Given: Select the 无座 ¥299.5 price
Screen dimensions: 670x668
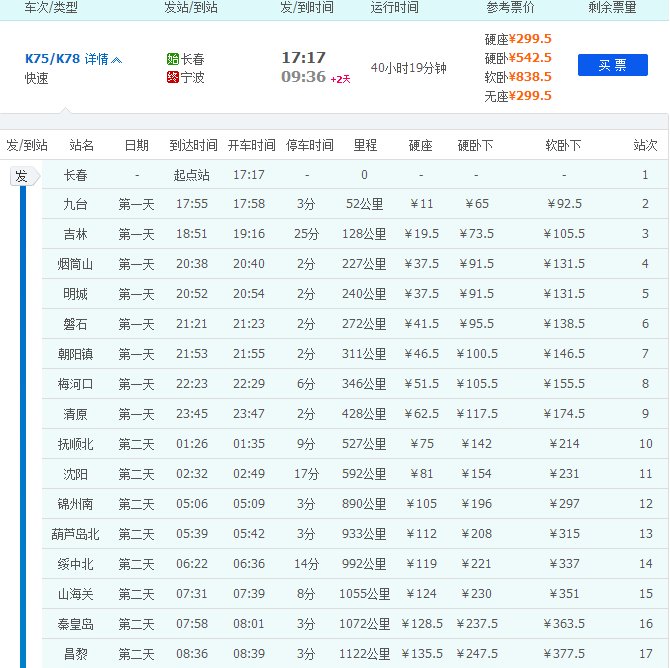Looking at the screenshot, I should [518, 96].
